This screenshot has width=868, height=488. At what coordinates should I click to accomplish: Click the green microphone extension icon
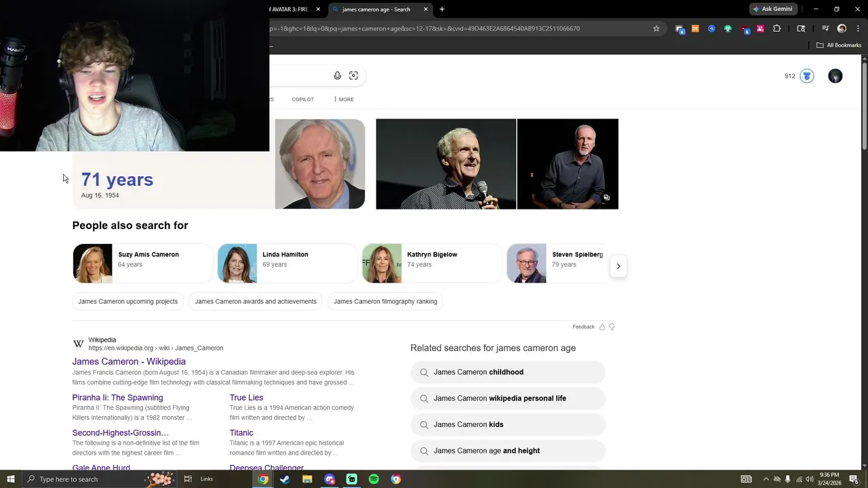coord(728,28)
